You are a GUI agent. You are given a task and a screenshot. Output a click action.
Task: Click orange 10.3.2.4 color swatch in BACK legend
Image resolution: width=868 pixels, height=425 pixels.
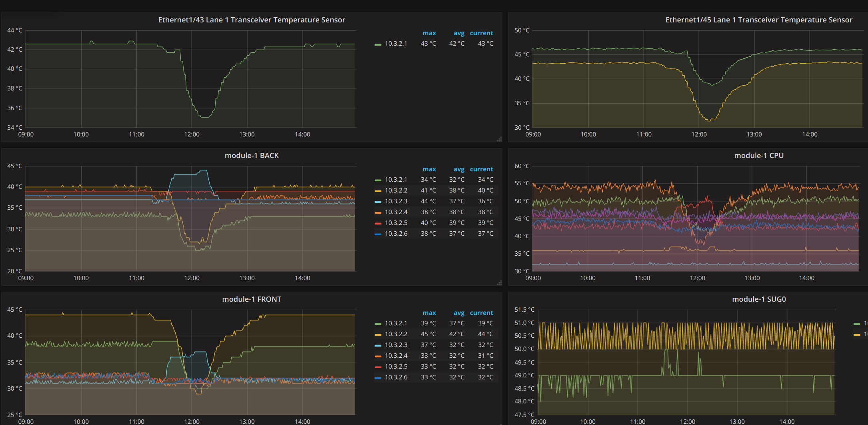378,213
